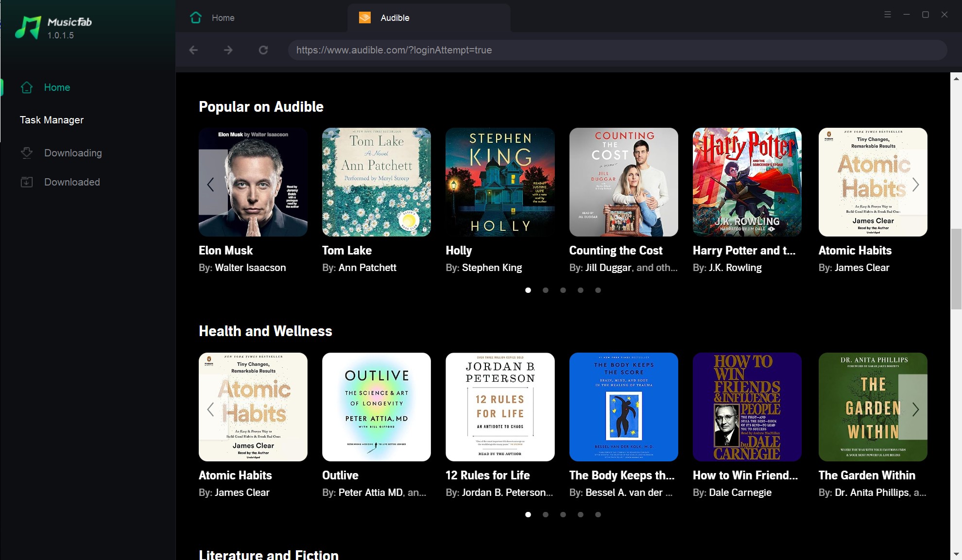Click author link Jill Duggar
Viewport: 962px width, 560px height.
(608, 268)
